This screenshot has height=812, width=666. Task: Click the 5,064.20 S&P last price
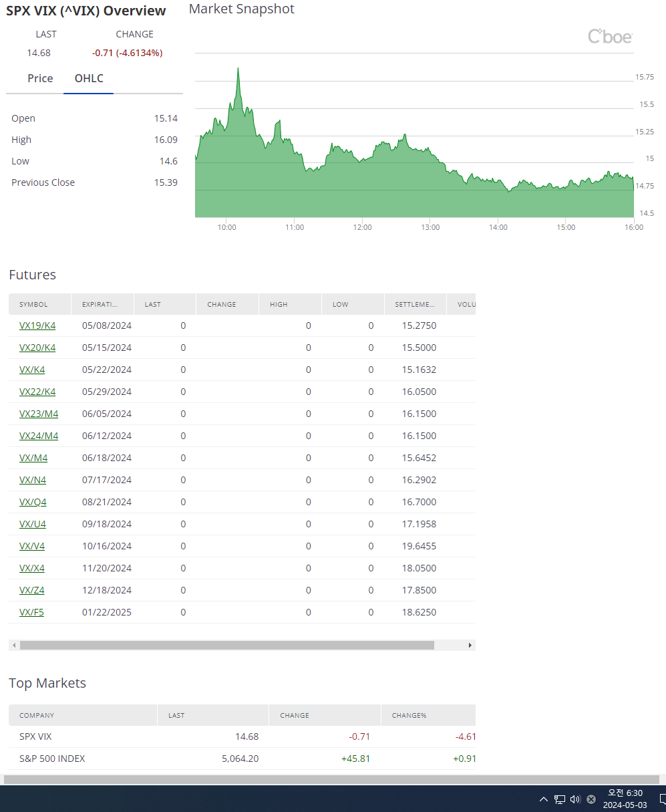pyautogui.click(x=240, y=759)
